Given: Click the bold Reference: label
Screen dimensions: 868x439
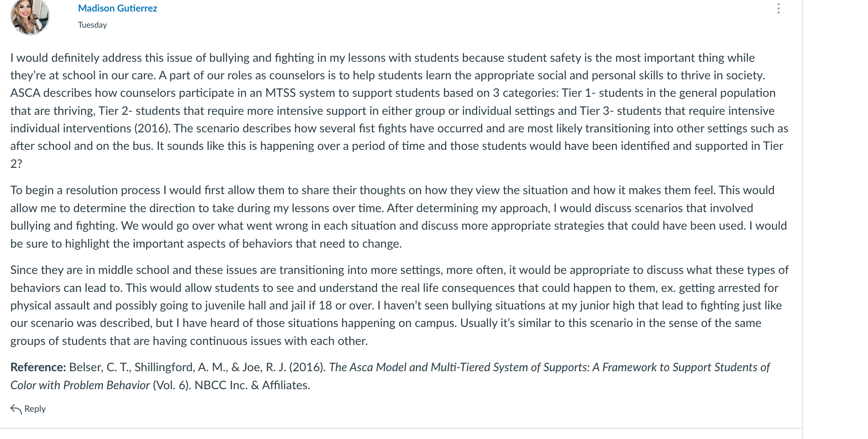Looking at the screenshot, I should (38, 368).
